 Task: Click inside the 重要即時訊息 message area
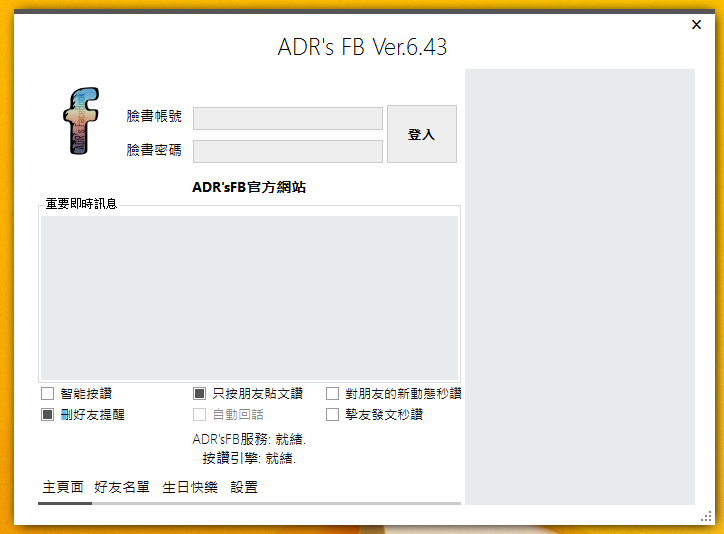[x=249, y=298]
